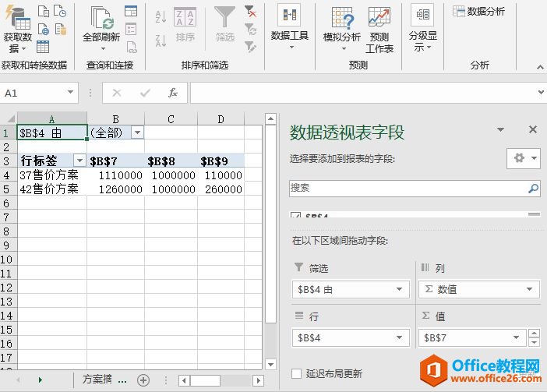Image resolution: width=547 pixels, height=392 pixels.
Task: Click the horizontal scroll right arrow
Action: tap(258, 380)
